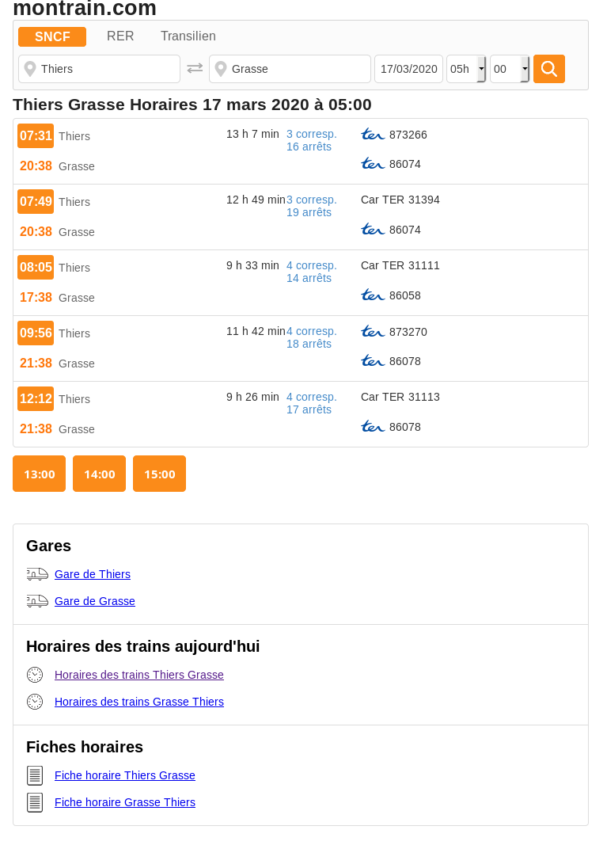
Task: Open the hour dropdown showing 05h
Action: pos(466,69)
